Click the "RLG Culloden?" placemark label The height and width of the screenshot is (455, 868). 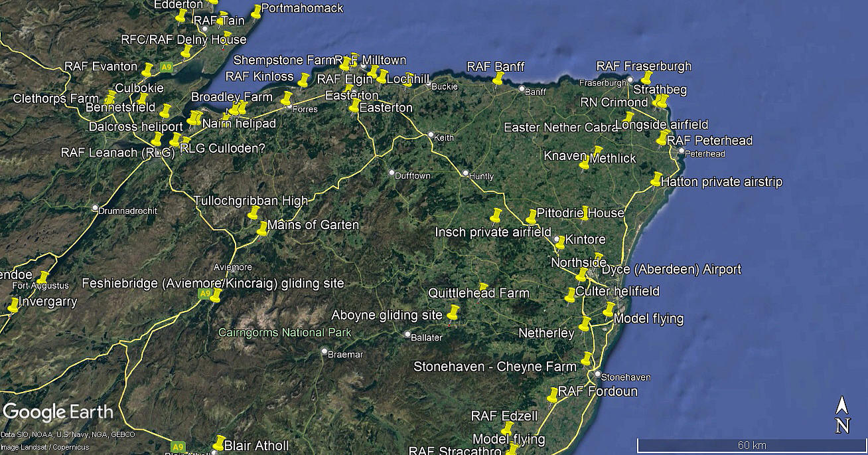coord(222,149)
